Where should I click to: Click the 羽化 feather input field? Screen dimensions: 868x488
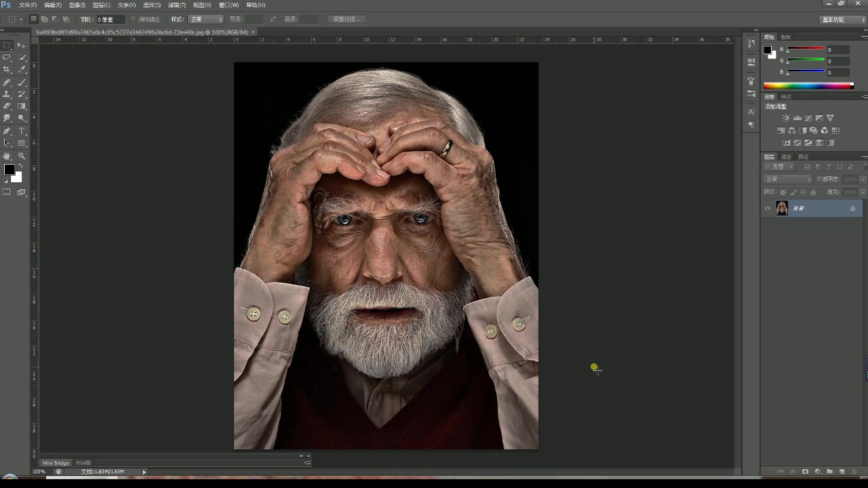111,20
